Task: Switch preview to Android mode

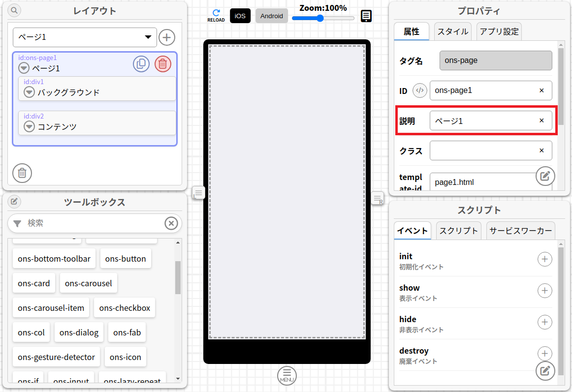Action: 272,16
